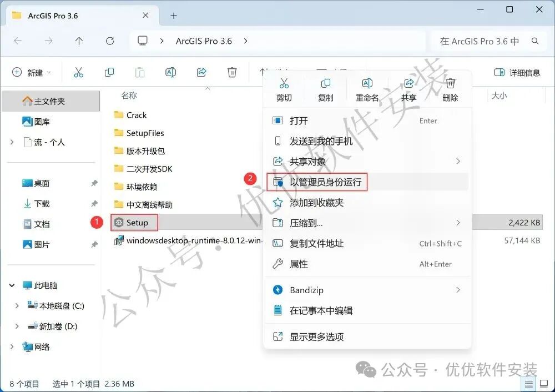The width and height of the screenshot is (555, 392).
Task: Choose 以管理员身份运行
Action: pyautogui.click(x=367, y=182)
